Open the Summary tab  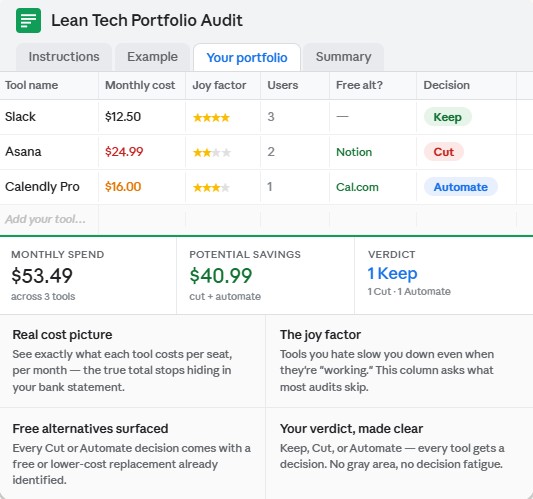tap(343, 57)
